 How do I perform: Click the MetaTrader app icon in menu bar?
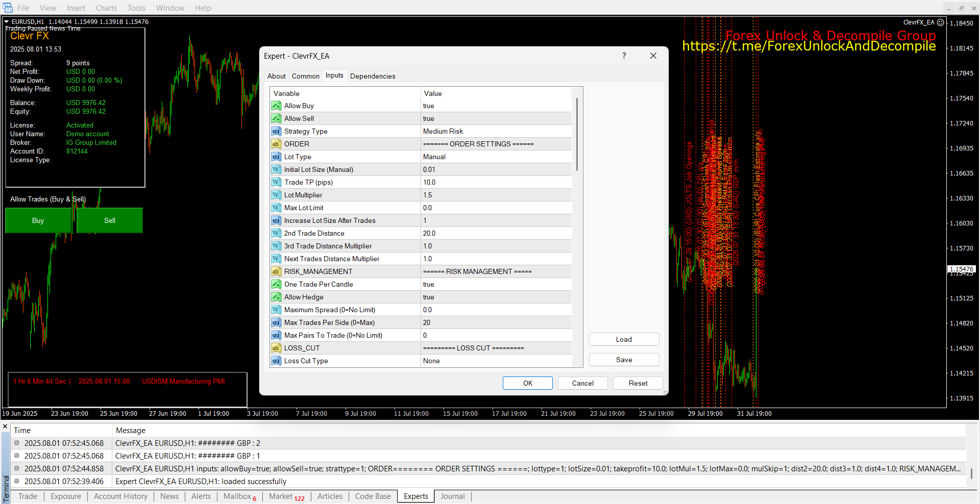8,8
